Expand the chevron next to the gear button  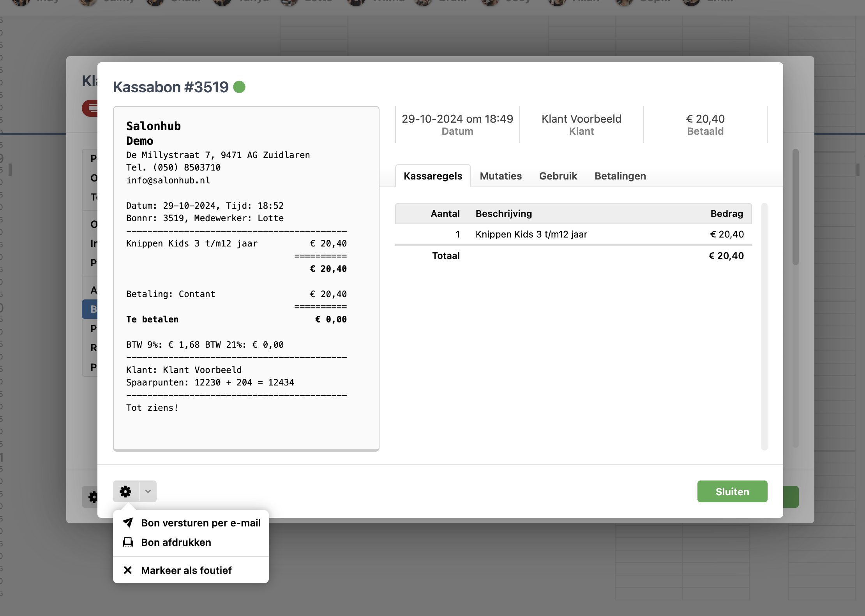[148, 491]
